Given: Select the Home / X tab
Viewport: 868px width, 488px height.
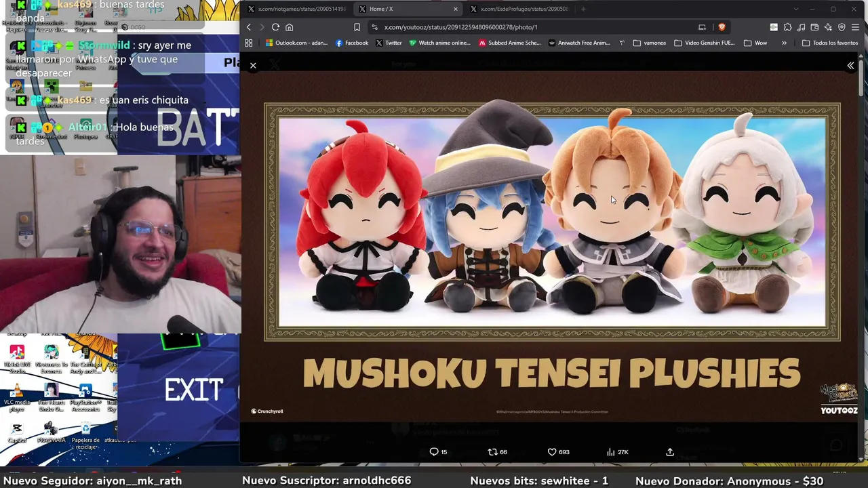Looking at the screenshot, I should coord(407,9).
